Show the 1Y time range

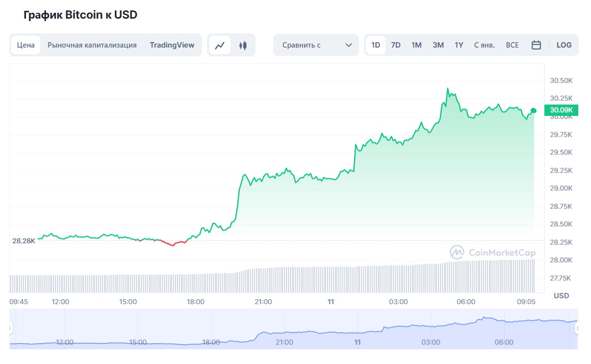point(459,45)
